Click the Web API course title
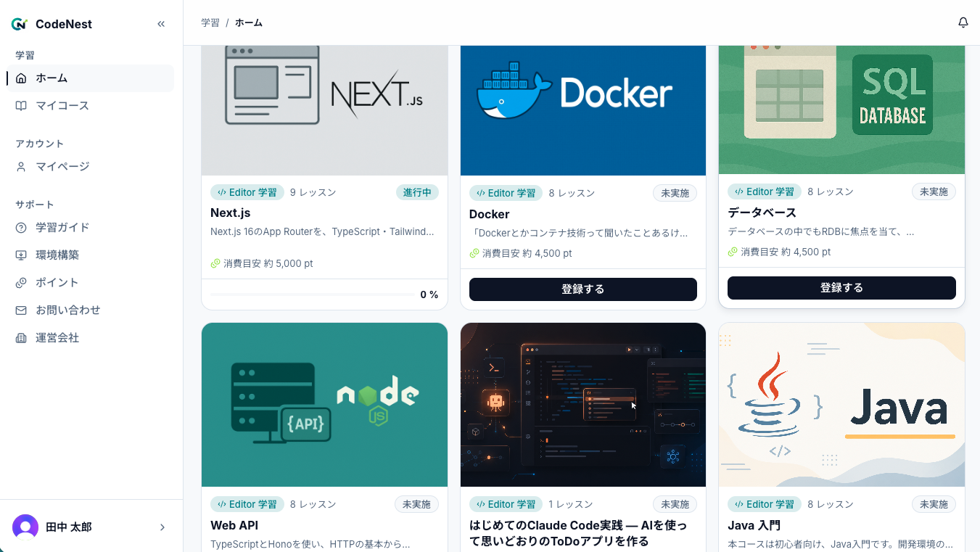The image size is (980, 552). (234, 526)
